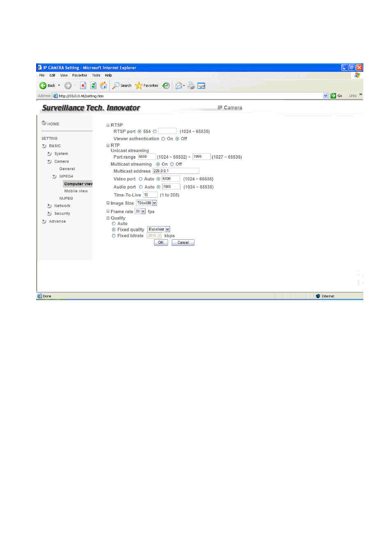Expand the Network tree node

[49, 206]
